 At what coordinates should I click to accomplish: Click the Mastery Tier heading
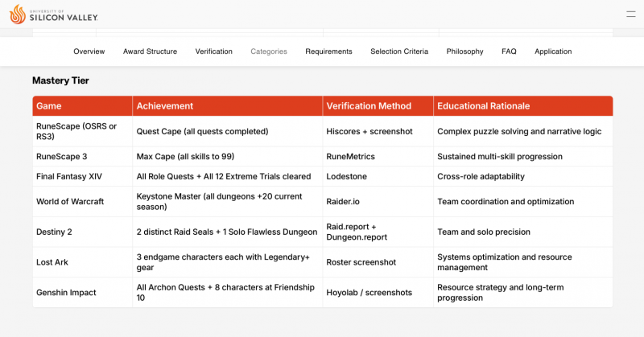click(60, 80)
